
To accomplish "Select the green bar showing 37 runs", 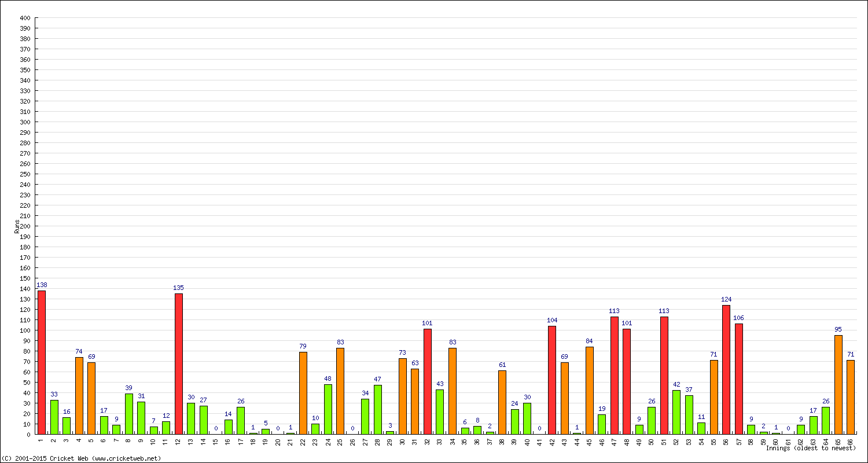I will click(x=689, y=415).
